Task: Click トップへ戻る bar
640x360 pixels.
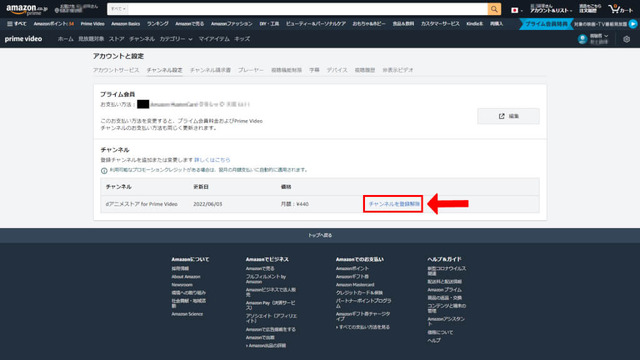Action: (x=320, y=236)
